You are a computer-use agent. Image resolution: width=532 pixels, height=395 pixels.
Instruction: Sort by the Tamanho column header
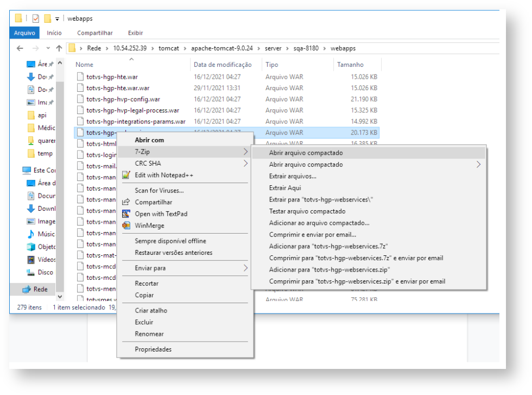[x=350, y=65]
